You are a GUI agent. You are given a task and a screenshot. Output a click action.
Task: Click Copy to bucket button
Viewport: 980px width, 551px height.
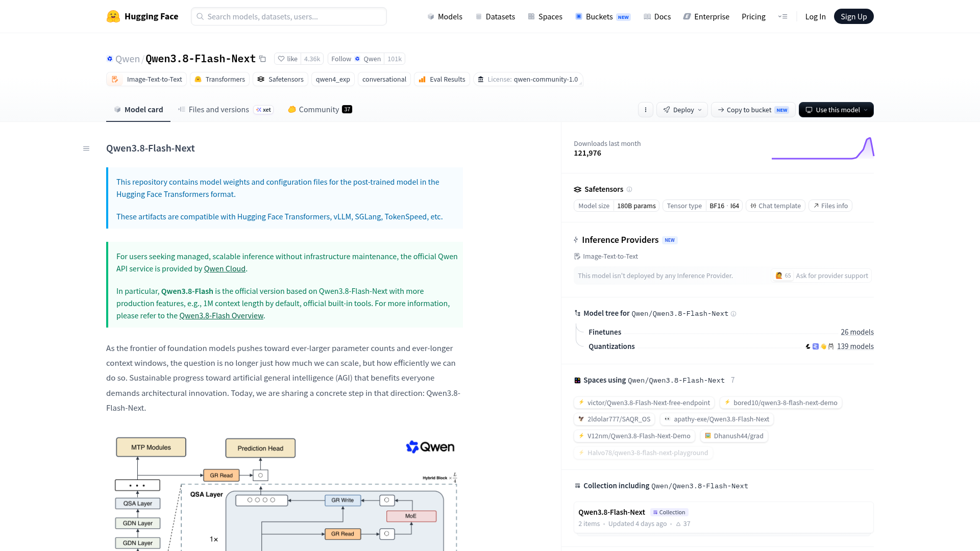point(753,110)
